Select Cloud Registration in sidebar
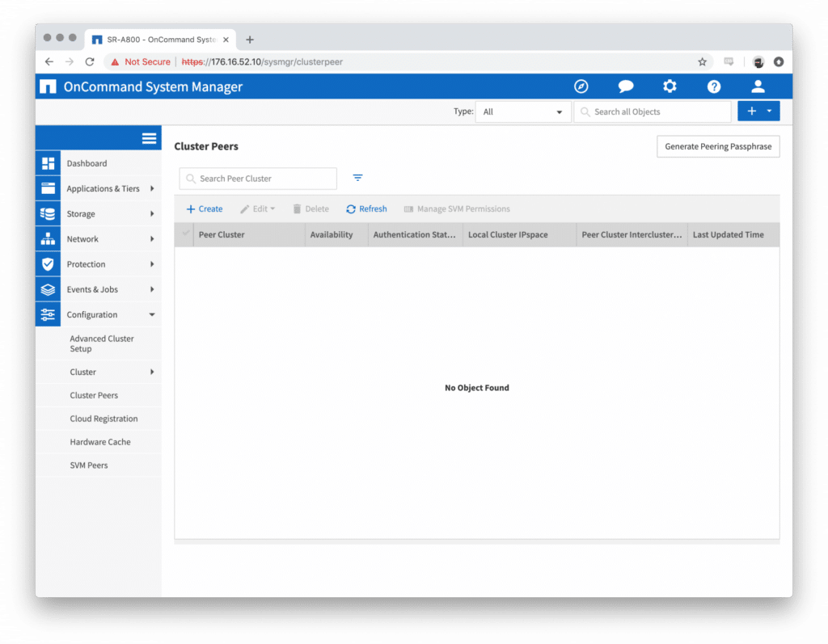828x644 pixels. [x=103, y=419]
